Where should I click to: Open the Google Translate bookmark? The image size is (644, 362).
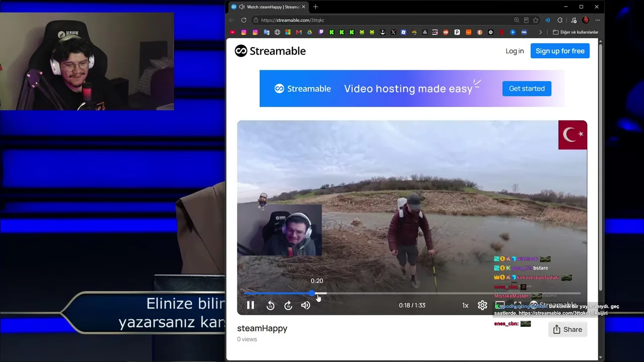pyautogui.click(x=267, y=32)
